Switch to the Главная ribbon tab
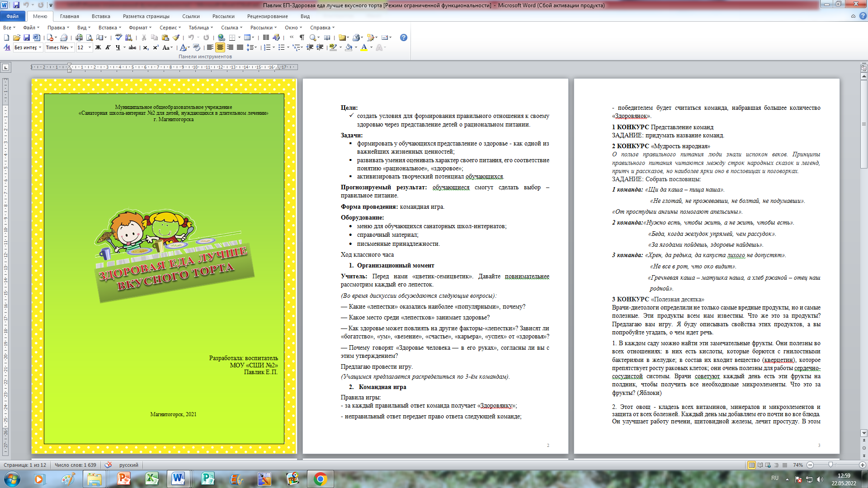The height and width of the screenshot is (488, 868). 70,16
